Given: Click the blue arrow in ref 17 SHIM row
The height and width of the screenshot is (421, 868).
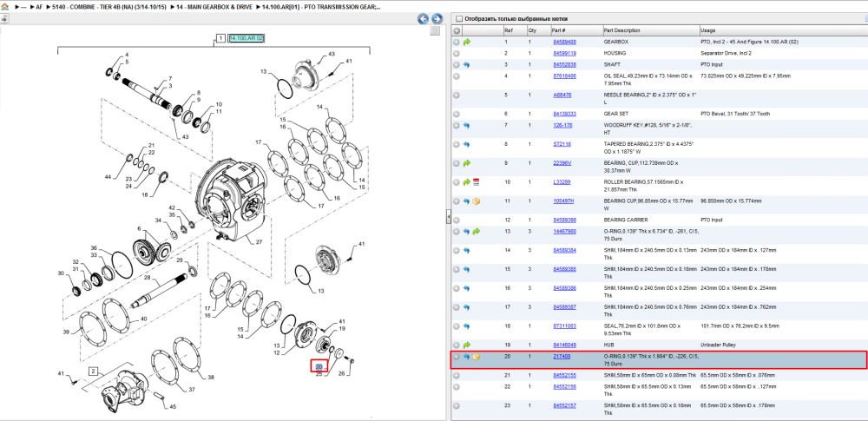Looking at the screenshot, I should click(x=467, y=307).
